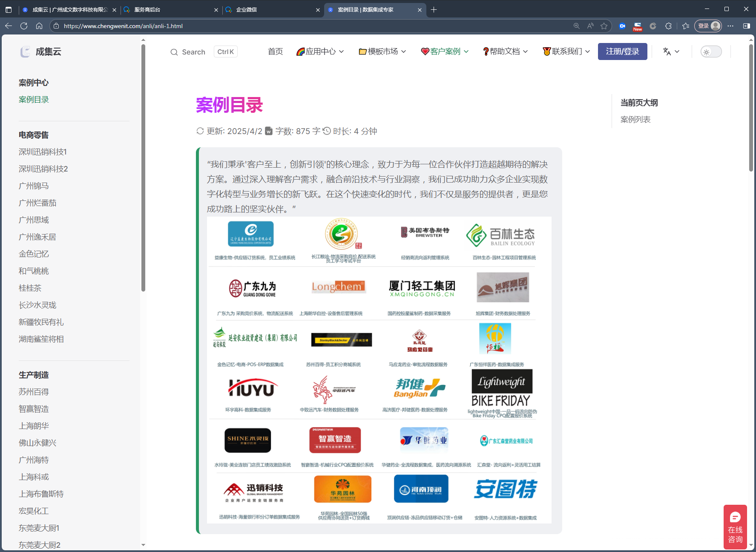
Task: Open the language translation icon menu
Action: (x=671, y=51)
